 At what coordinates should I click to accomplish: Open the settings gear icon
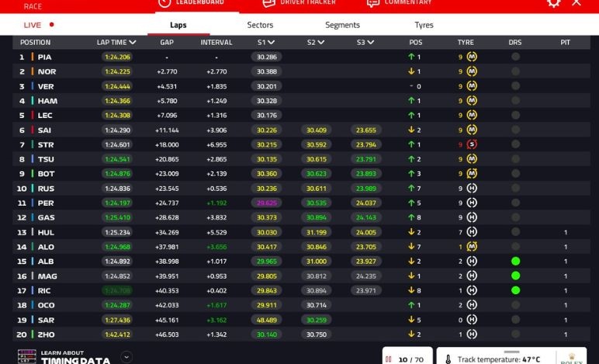[553, 2]
